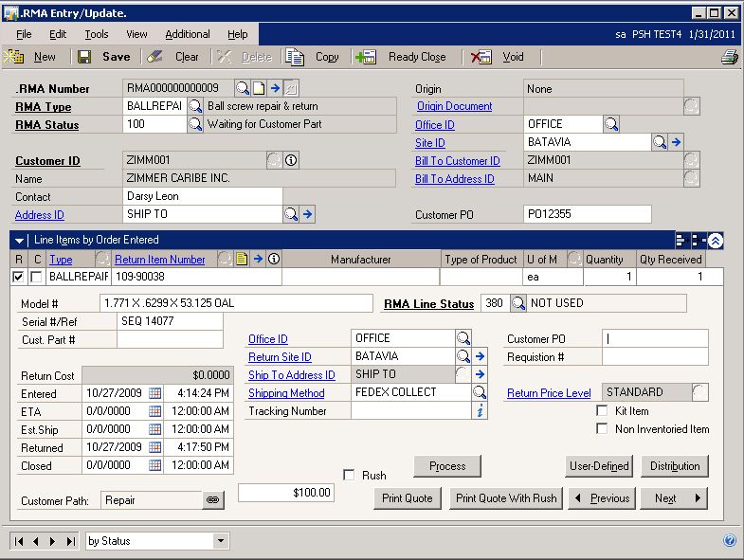Open Returned date calendar picker

154,447
